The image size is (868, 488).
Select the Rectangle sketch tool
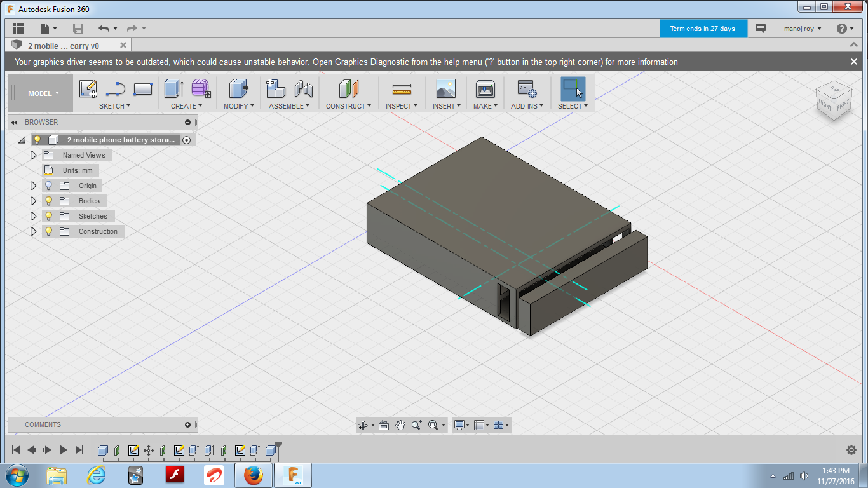(143, 88)
